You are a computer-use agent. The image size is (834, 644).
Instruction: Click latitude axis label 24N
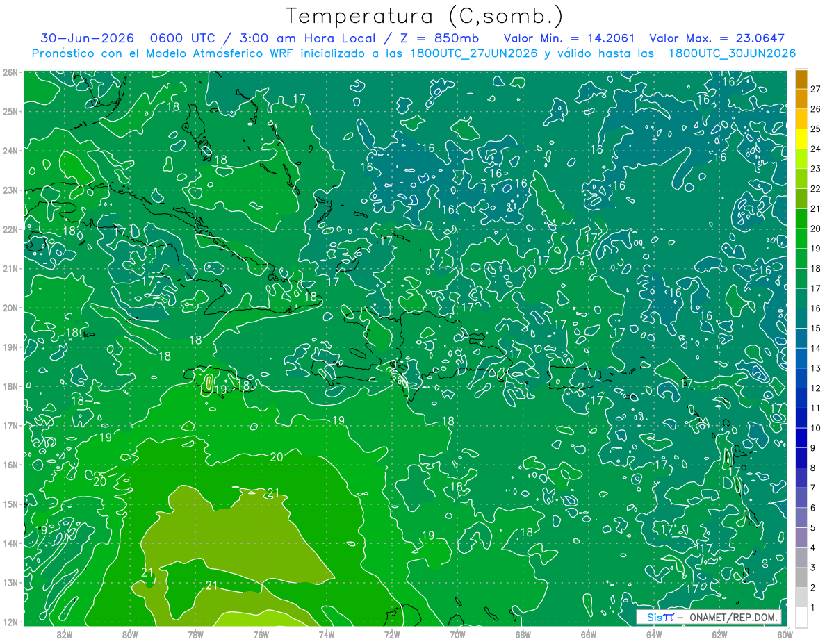point(11,151)
